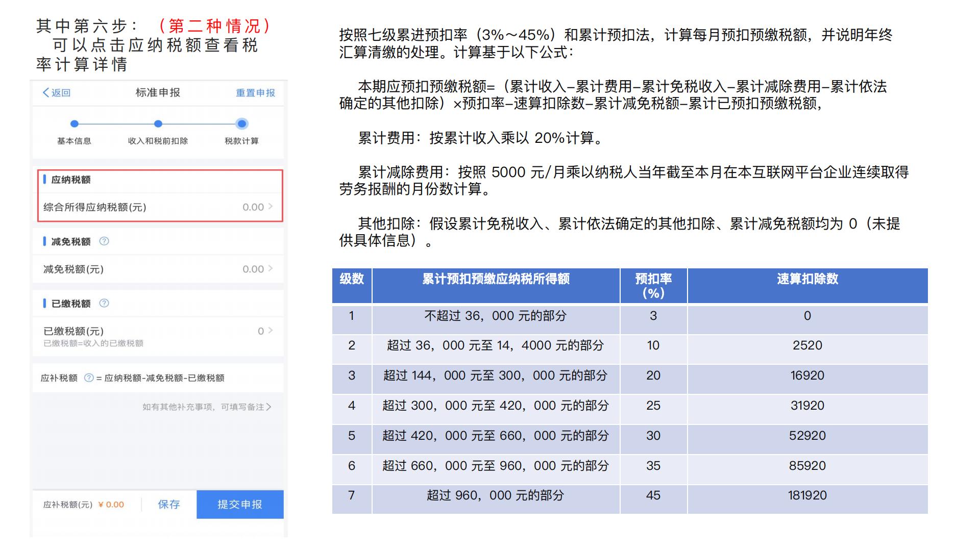Select the 基本信息 step dot

(x=75, y=123)
